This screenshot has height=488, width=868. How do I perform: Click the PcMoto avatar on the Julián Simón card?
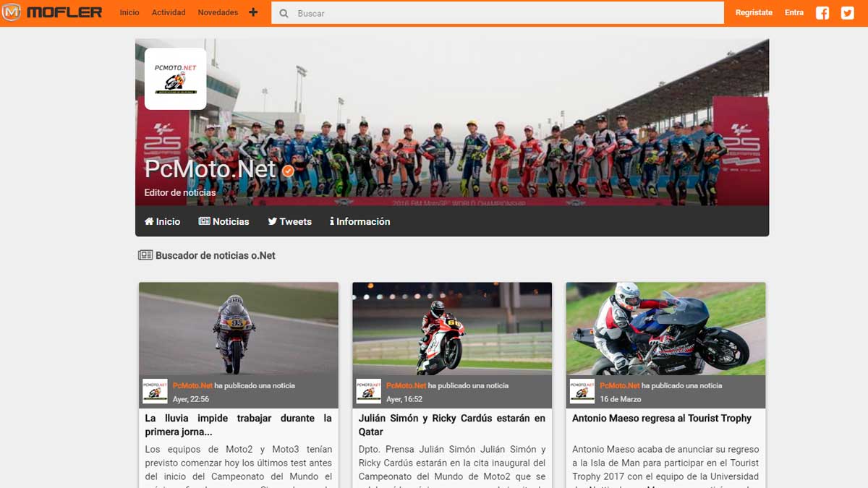(368, 391)
